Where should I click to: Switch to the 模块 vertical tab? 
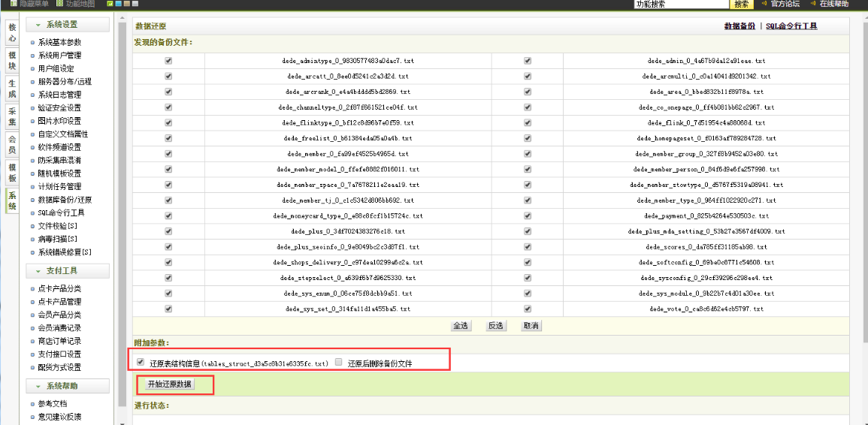click(x=12, y=61)
